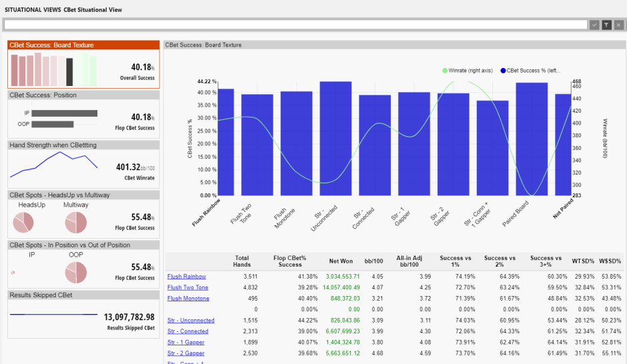Screen dimensions: 627x364
Task: Open CBet Spots HeadsUp vs Multiway panel
Action: click(83, 214)
